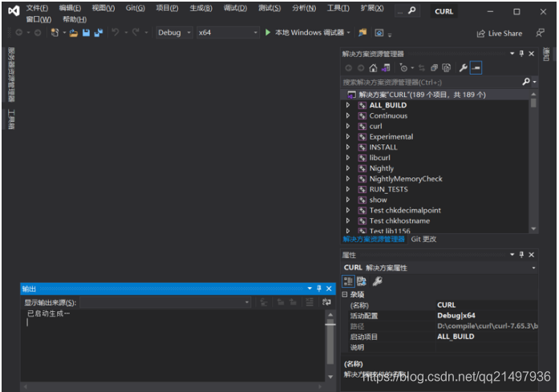Switch to the Git Changes tab

point(423,239)
